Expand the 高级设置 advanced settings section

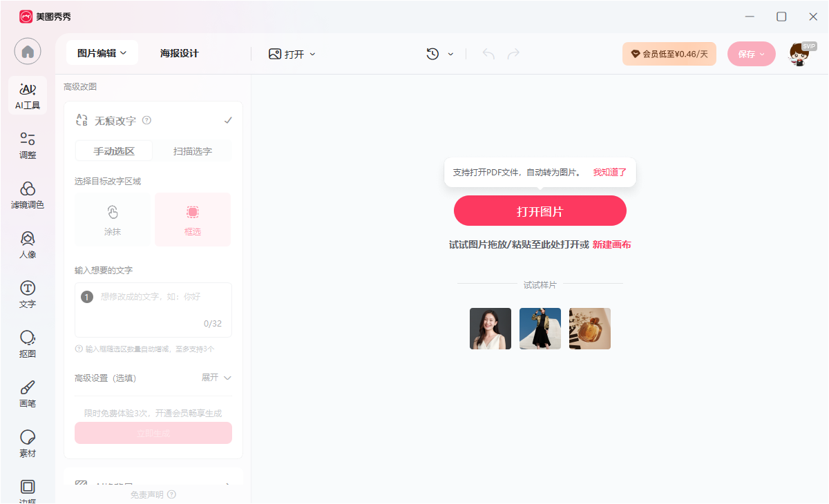218,378
